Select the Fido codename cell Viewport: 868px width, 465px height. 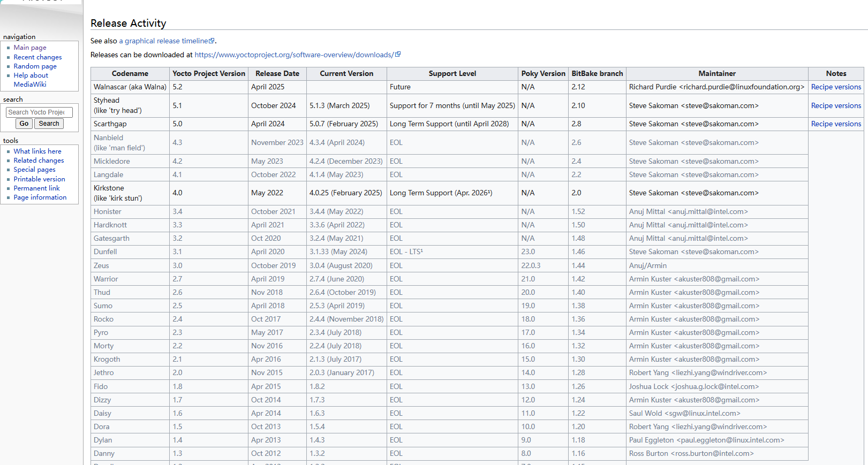130,387
